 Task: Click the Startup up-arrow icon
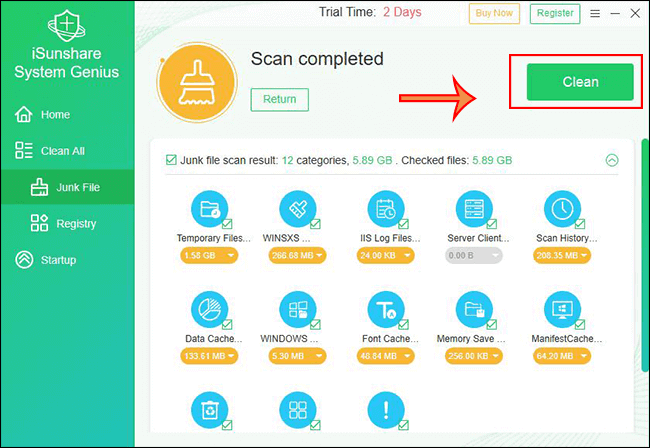pos(24,259)
